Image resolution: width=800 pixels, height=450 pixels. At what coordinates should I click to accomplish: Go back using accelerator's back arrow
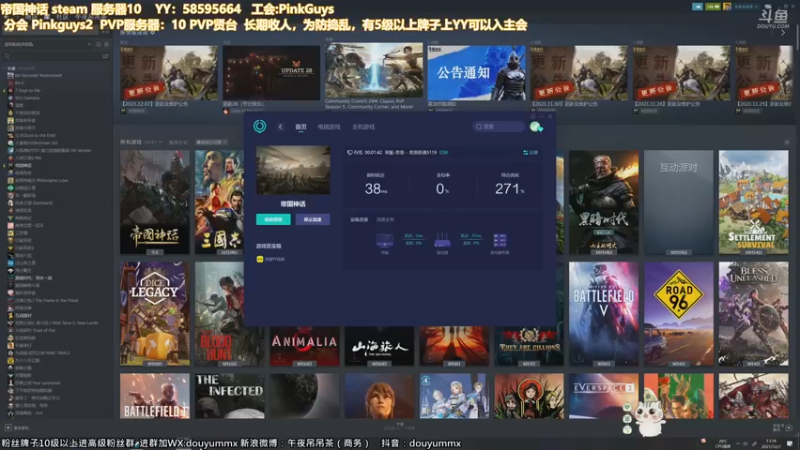point(281,127)
